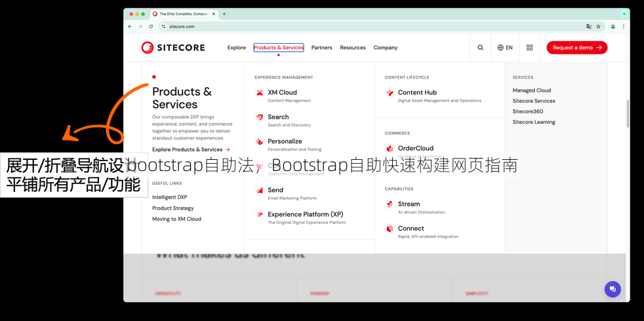This screenshot has width=644, height=321.
Task: Click the OrderCloud icon
Action: tap(390, 149)
